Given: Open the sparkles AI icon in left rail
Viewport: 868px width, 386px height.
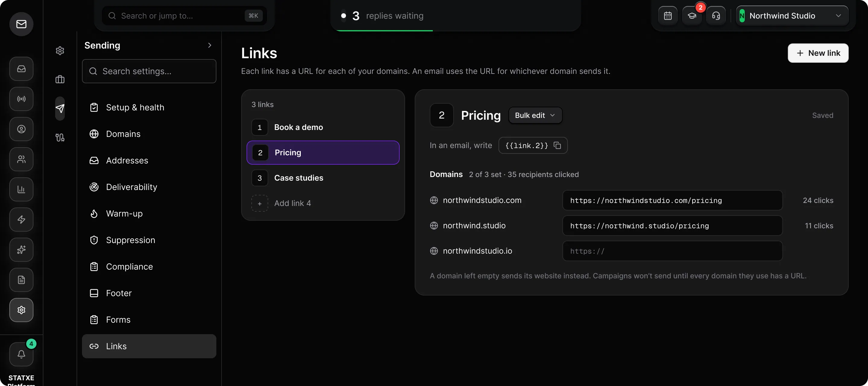Looking at the screenshot, I should 21,250.
